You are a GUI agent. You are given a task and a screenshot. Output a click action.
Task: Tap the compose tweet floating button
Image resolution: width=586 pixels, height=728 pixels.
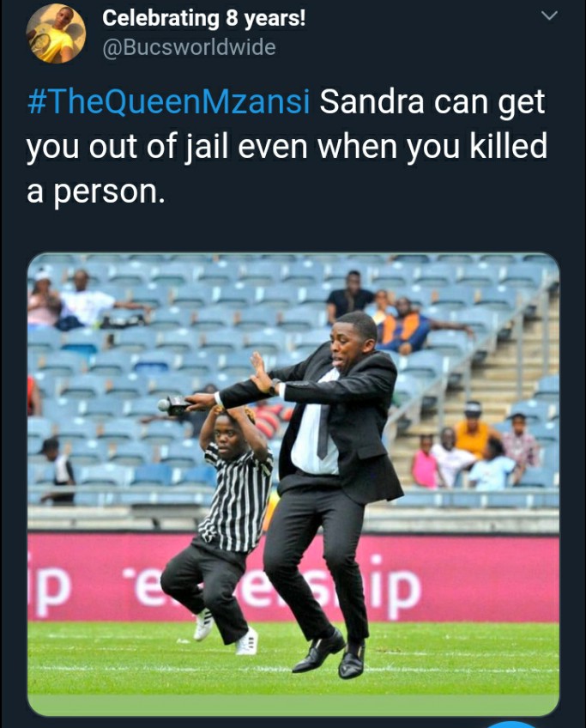tap(513, 725)
